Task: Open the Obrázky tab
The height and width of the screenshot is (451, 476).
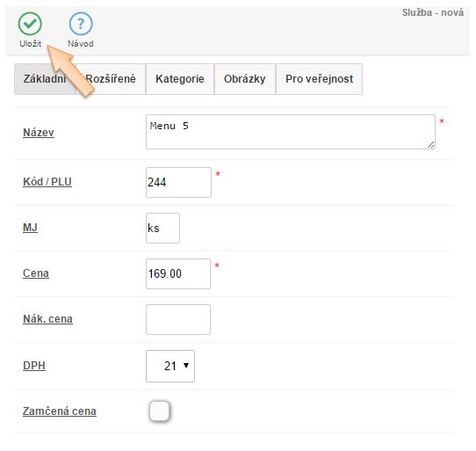Action: pos(245,79)
